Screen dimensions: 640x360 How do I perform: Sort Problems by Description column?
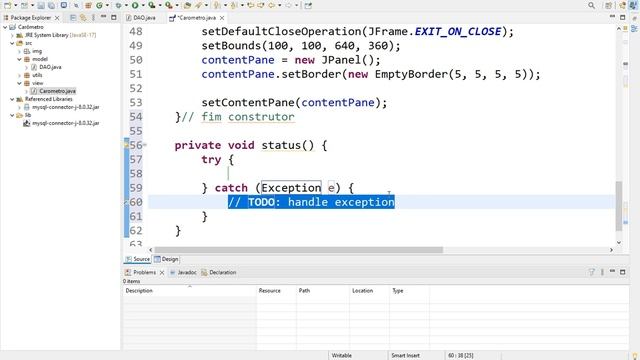click(189, 291)
